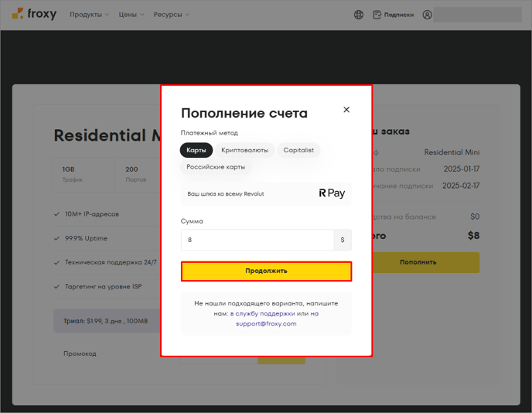Select the Криптовалюты payment method
The height and width of the screenshot is (413, 532).
click(244, 150)
